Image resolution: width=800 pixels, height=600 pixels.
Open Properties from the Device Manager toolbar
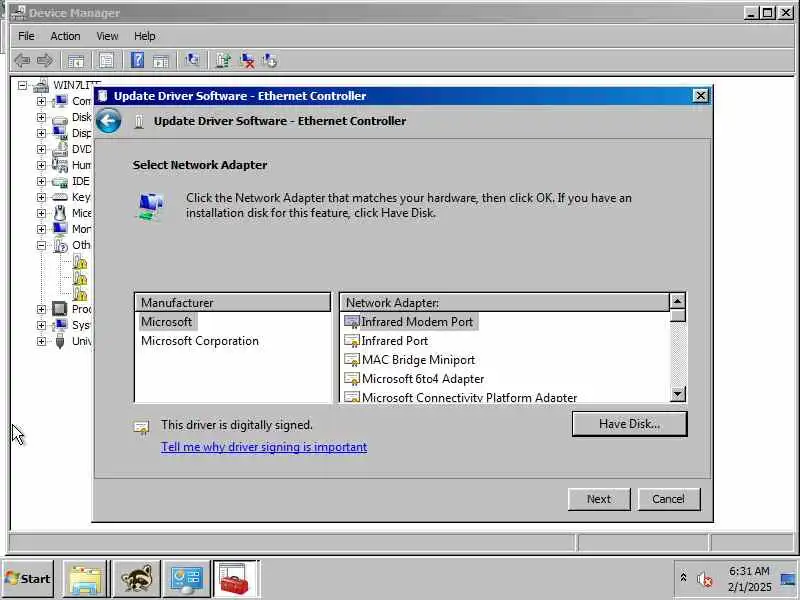107,61
